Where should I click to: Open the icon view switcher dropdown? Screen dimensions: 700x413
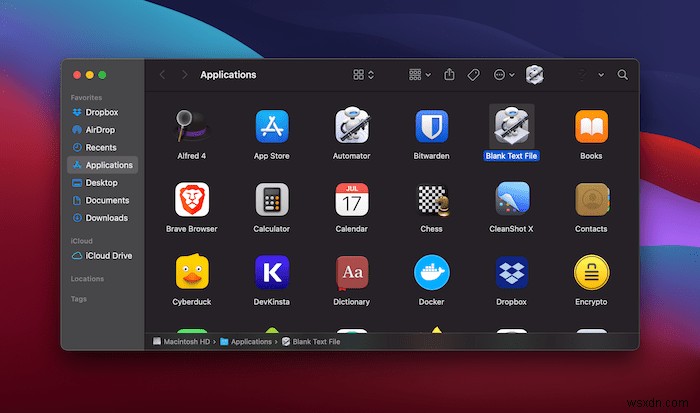[363, 75]
